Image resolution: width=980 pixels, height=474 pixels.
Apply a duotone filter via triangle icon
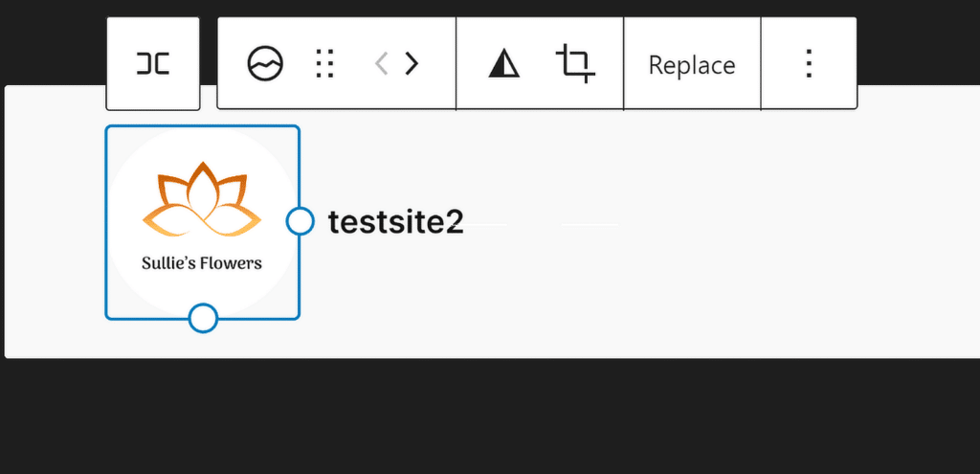[503, 64]
